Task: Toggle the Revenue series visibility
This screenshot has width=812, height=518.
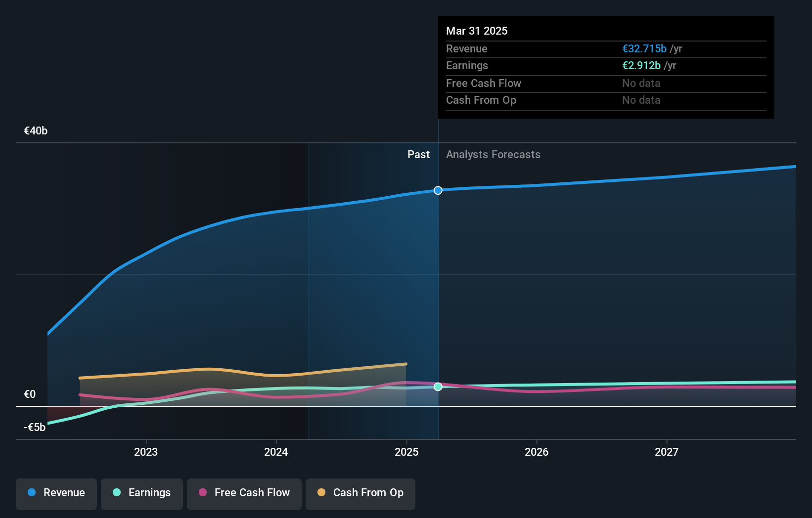Action: (56, 493)
